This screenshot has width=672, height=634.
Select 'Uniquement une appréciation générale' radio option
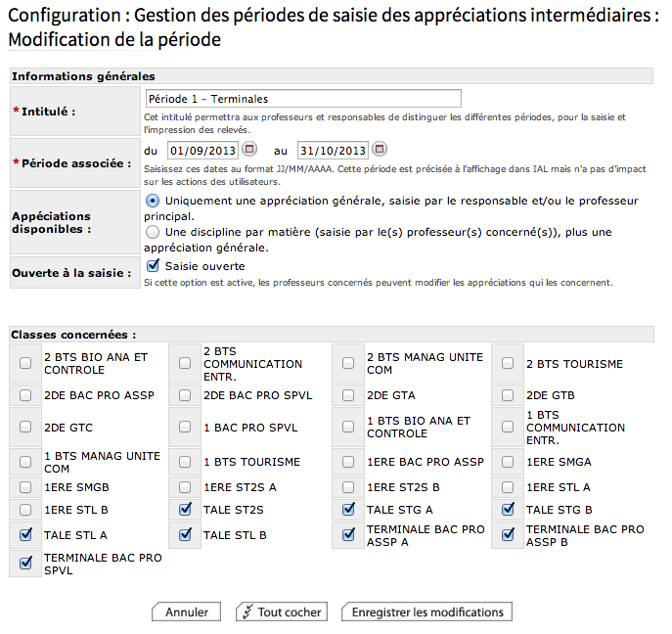click(153, 201)
